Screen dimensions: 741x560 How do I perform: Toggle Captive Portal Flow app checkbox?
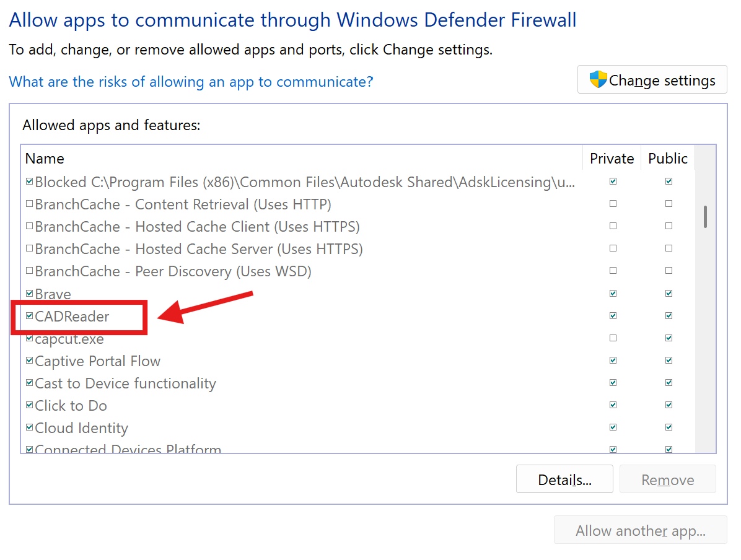29,361
